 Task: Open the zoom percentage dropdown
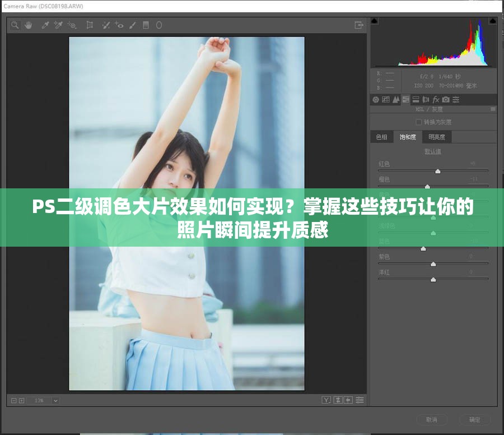54,400
